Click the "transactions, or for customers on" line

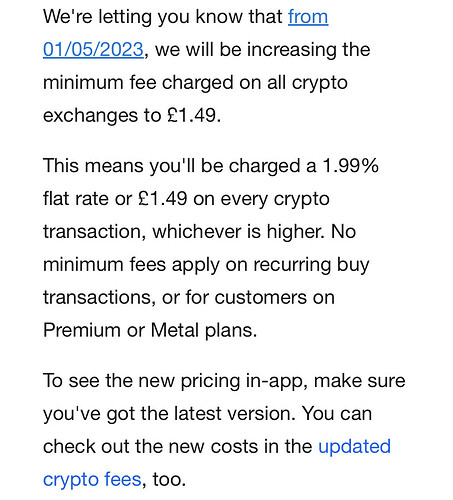coord(189,297)
